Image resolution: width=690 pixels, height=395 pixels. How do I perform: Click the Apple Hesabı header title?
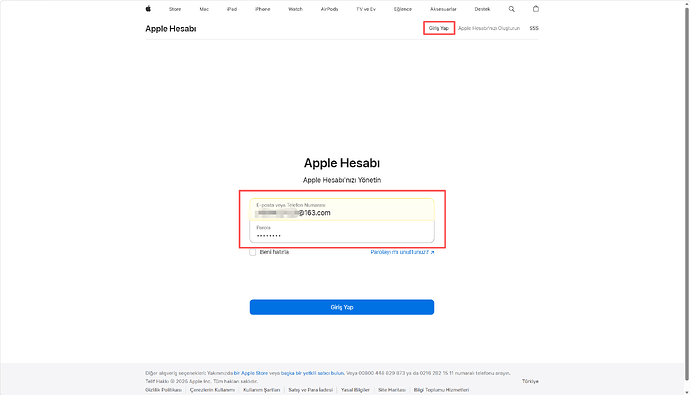(171, 29)
